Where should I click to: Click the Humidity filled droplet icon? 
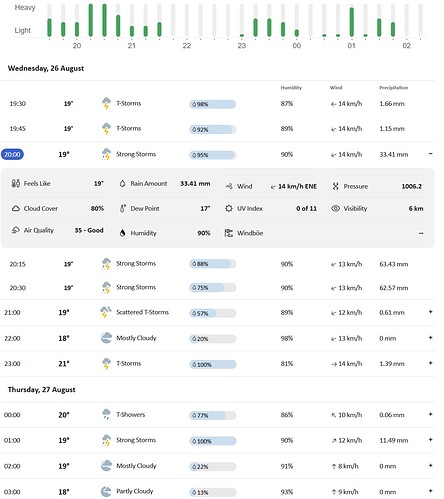122,233
